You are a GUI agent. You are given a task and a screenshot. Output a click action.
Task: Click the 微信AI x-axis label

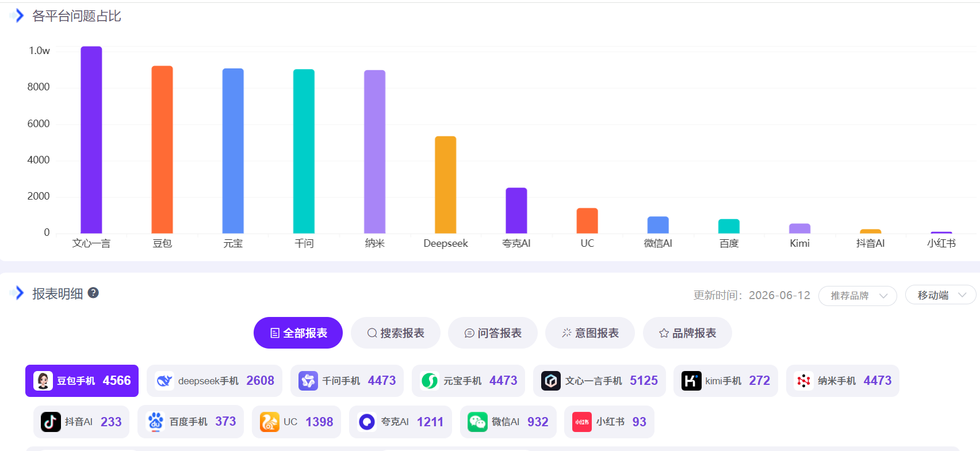click(658, 243)
